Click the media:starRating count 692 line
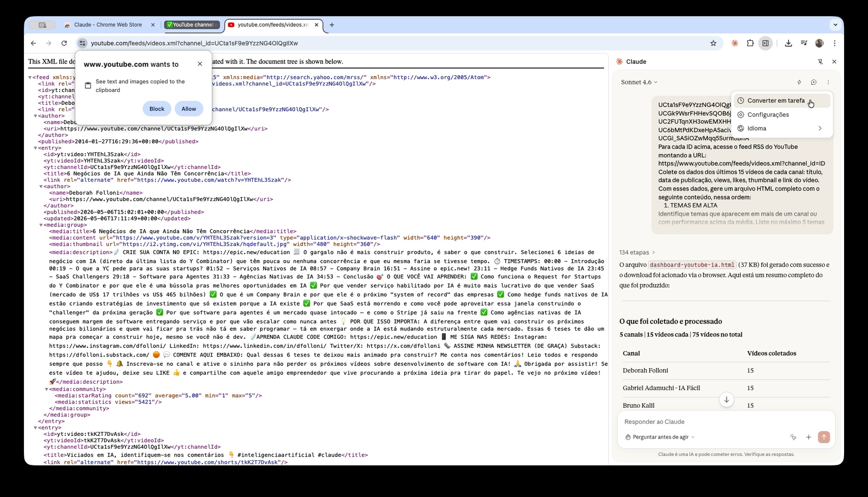The image size is (868, 497). pyautogui.click(x=158, y=396)
